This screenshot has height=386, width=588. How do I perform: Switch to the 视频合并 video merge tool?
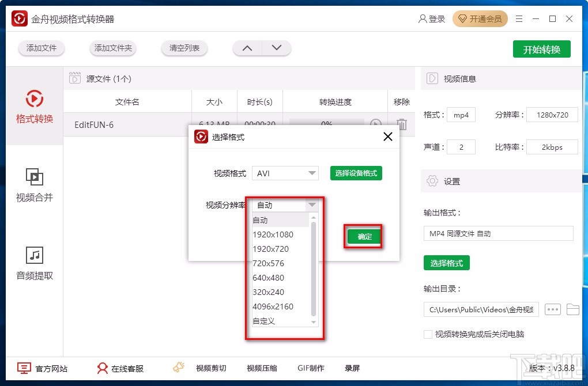tap(34, 188)
